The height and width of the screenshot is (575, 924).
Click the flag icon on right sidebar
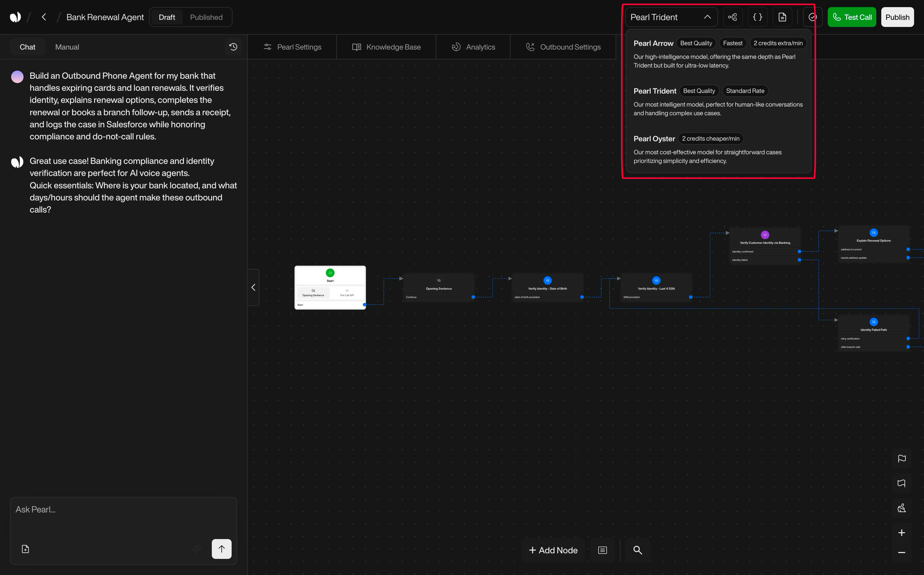click(x=902, y=458)
